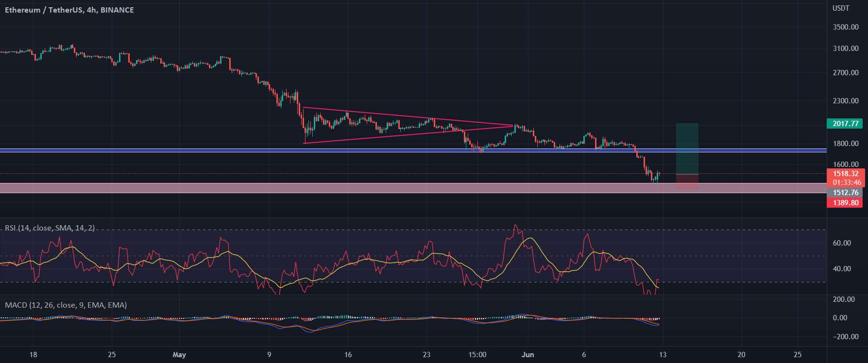Click the USDT currency label on price axis

tap(840, 9)
